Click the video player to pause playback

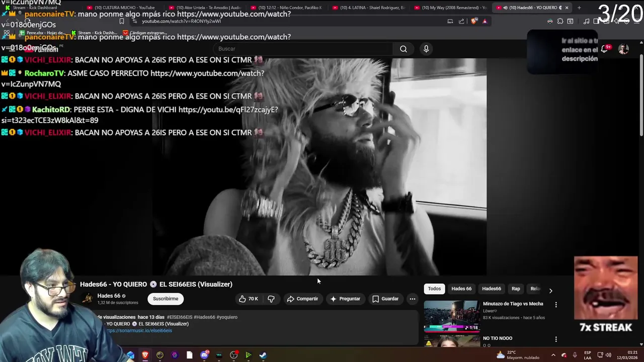tap(319, 166)
